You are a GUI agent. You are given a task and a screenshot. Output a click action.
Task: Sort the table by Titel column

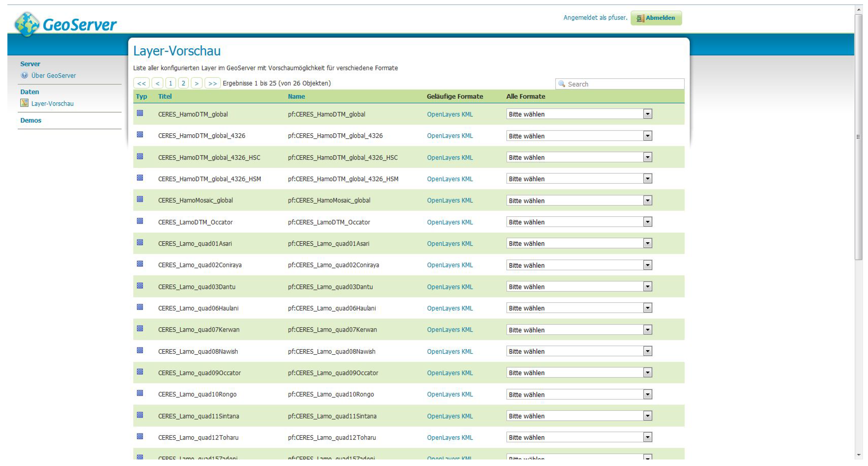pos(165,96)
